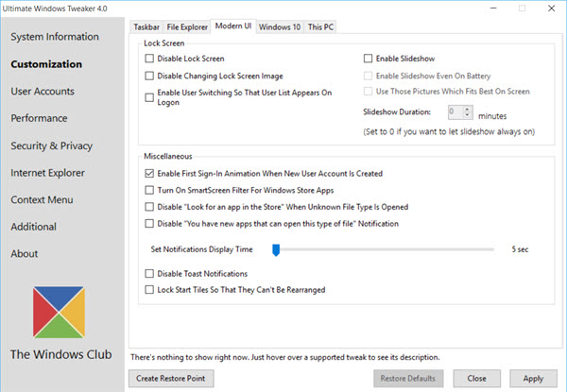Switch to the File Explorer tab
567x392 pixels.
(187, 27)
